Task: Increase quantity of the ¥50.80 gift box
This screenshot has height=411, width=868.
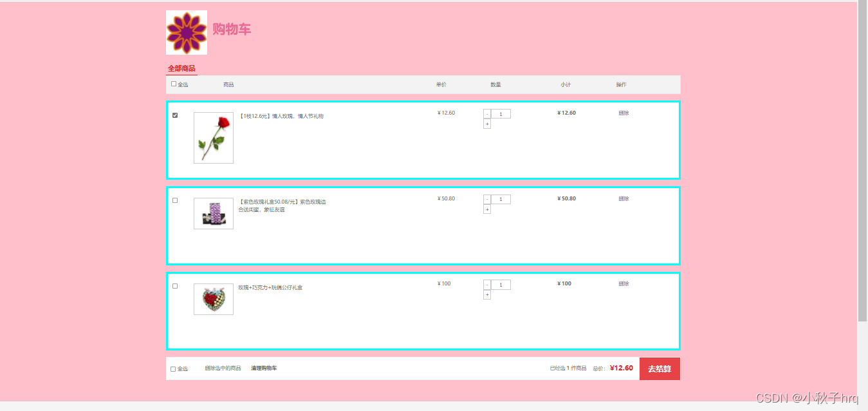Action: pyautogui.click(x=487, y=209)
